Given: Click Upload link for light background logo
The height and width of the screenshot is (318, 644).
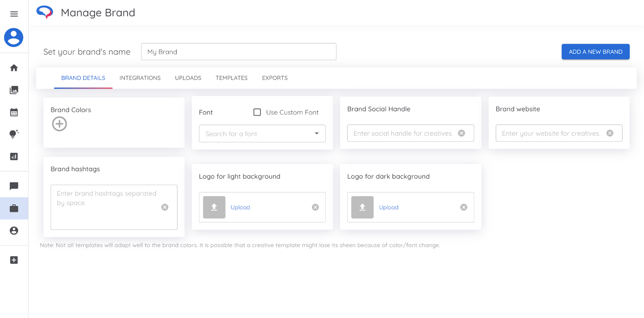Looking at the screenshot, I should coord(240,207).
